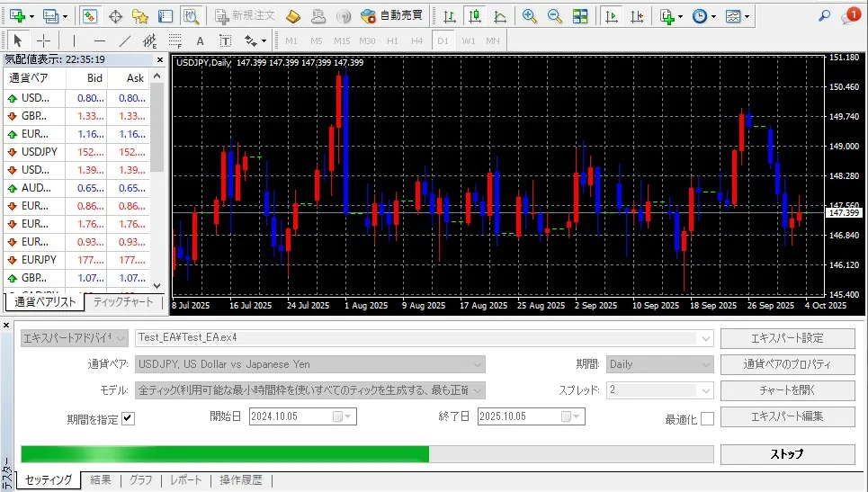Click the 自動売買 auto trading button
This screenshot has height=492, width=868.
click(391, 16)
